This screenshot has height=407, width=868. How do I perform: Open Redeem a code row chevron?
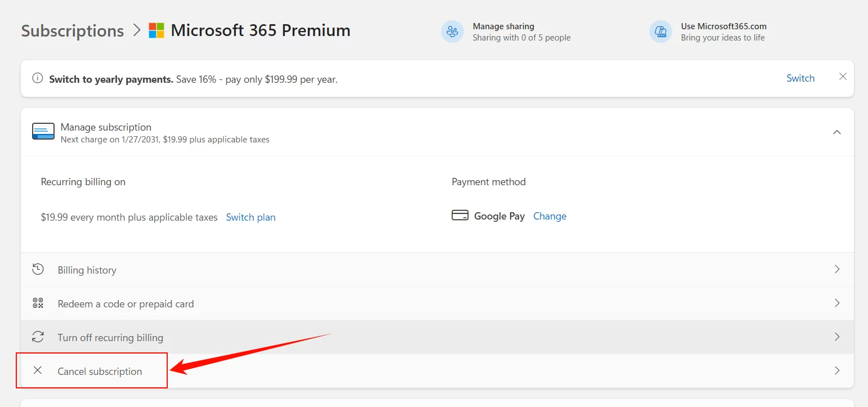[837, 303]
